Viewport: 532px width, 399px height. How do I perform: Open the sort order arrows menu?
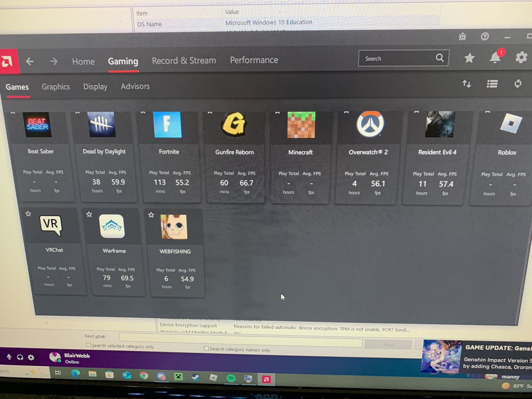coord(467,84)
